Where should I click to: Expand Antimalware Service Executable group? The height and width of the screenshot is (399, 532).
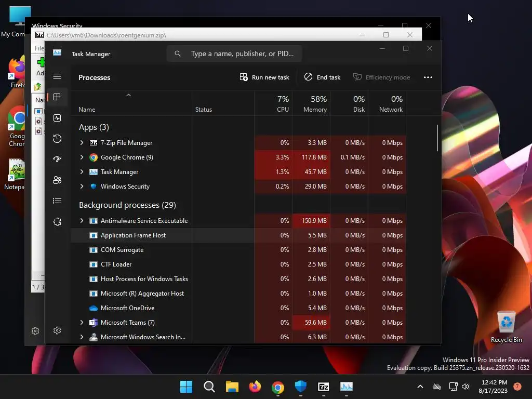click(82, 220)
